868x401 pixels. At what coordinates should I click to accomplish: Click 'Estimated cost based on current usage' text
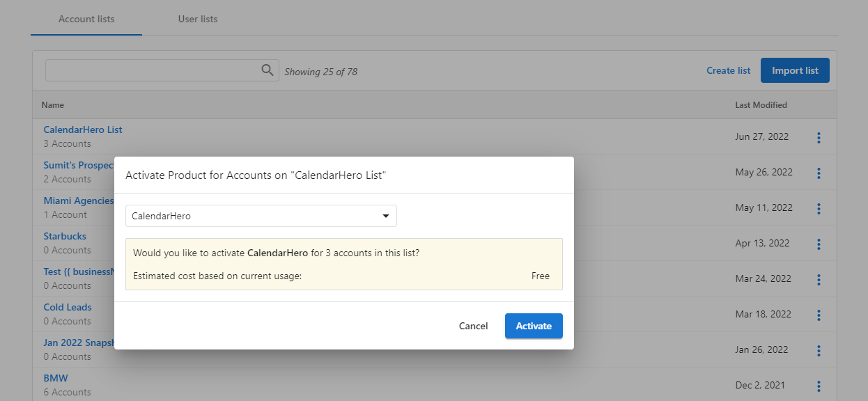(x=217, y=276)
